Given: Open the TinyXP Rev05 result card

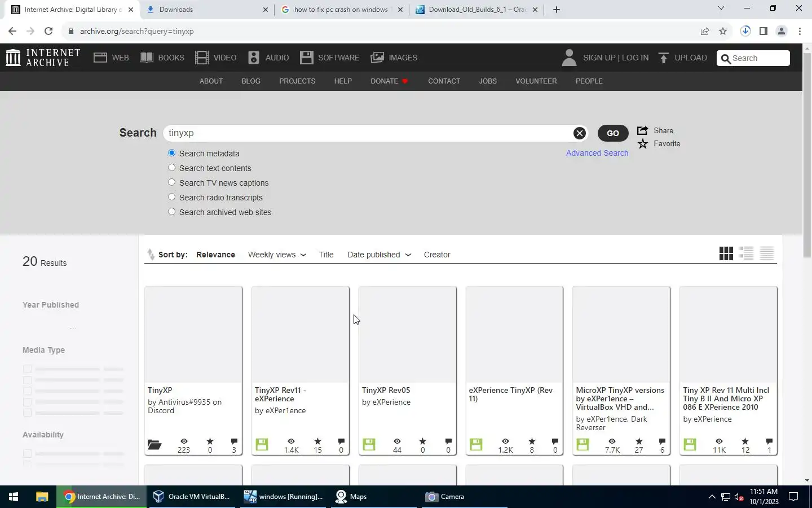Looking at the screenshot, I should click(408, 370).
